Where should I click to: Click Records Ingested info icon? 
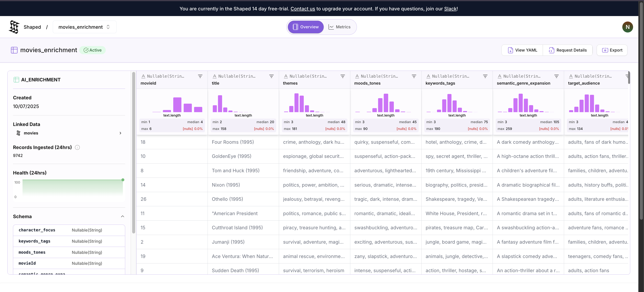tap(77, 148)
